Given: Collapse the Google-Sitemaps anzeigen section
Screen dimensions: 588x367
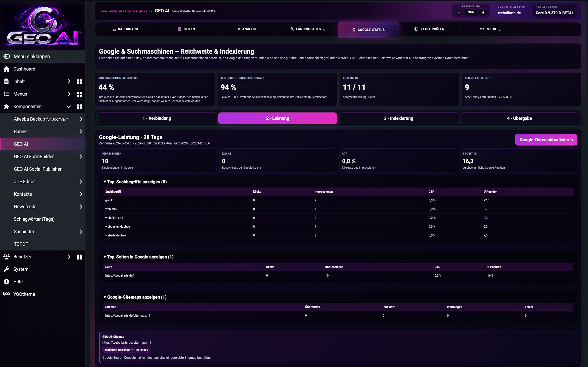Looking at the screenshot, I should [x=135, y=297].
